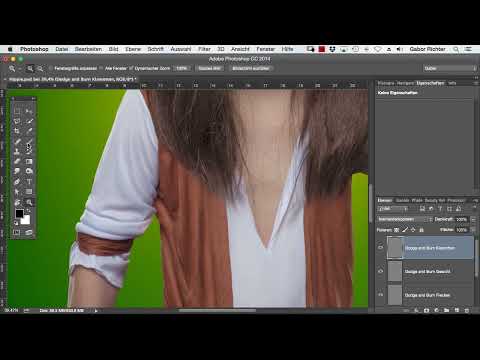Image resolution: width=480 pixels, height=360 pixels.
Task: Open the layer blend mode dropdown
Action: tap(405, 219)
